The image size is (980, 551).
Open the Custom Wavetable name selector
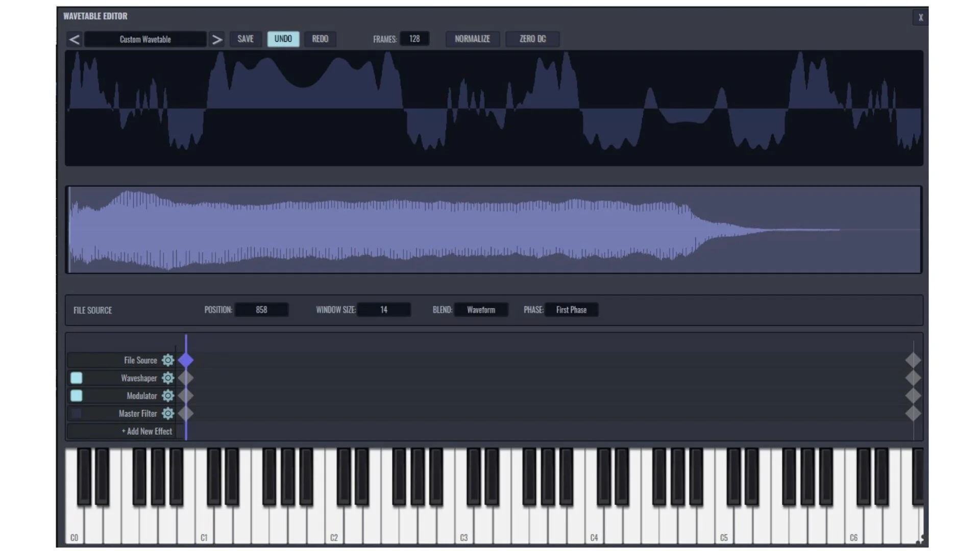145,39
